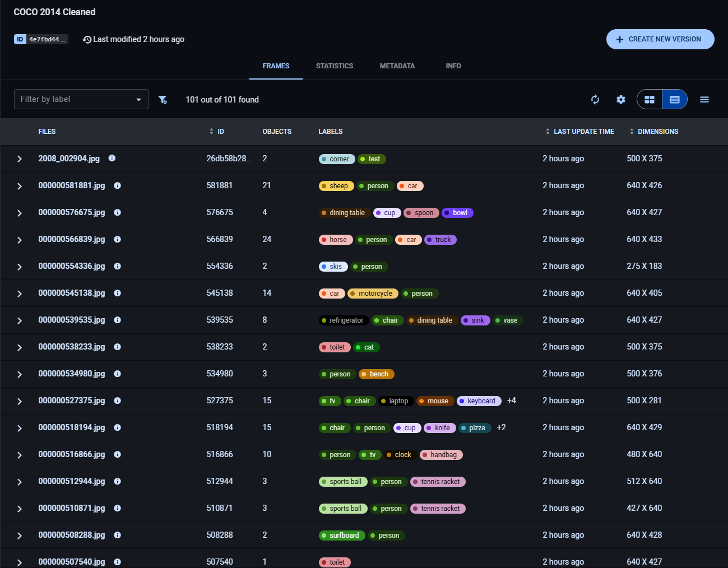Switch to grid view
This screenshot has height=568, width=728.
[x=649, y=99]
